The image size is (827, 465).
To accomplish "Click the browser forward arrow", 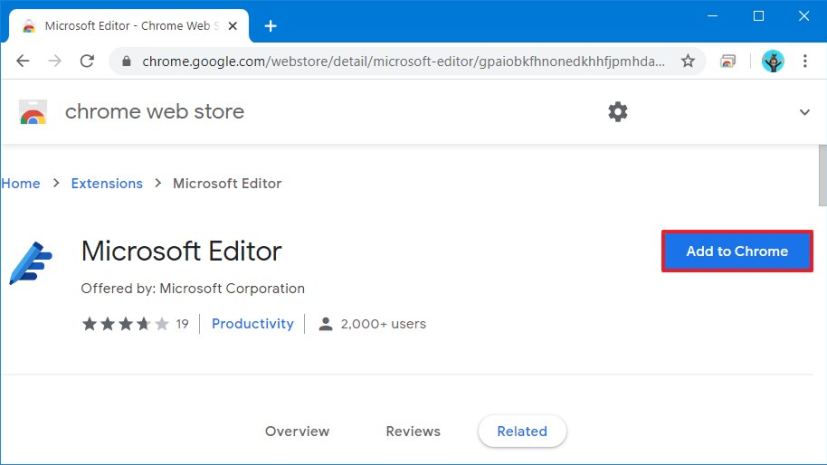I will point(54,61).
